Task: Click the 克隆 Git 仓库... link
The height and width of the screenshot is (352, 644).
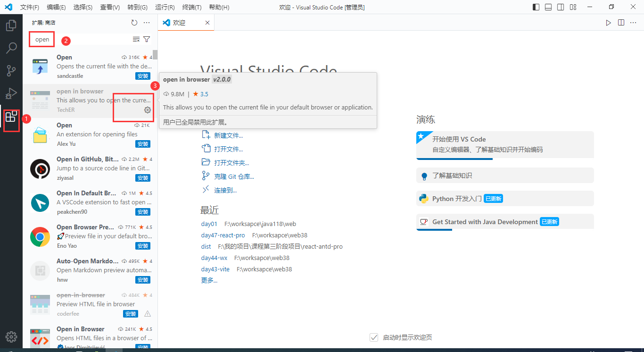Action: click(x=234, y=176)
